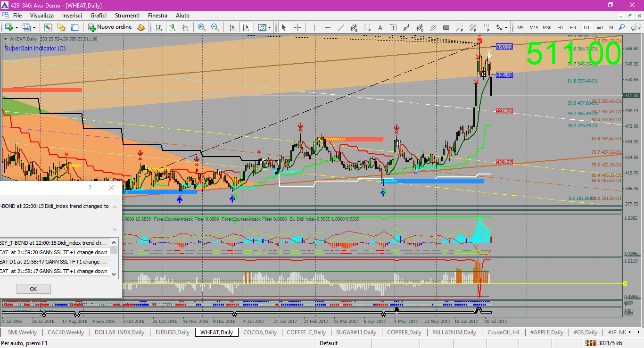Viewport: 644px width, 348px height.
Task: Zoom out on the chart
Action: point(215,27)
